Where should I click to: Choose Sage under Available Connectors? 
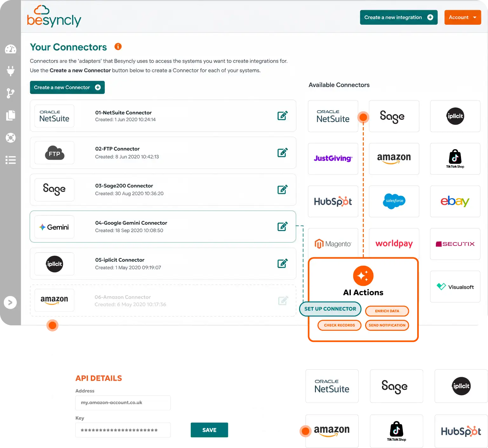tap(394, 116)
